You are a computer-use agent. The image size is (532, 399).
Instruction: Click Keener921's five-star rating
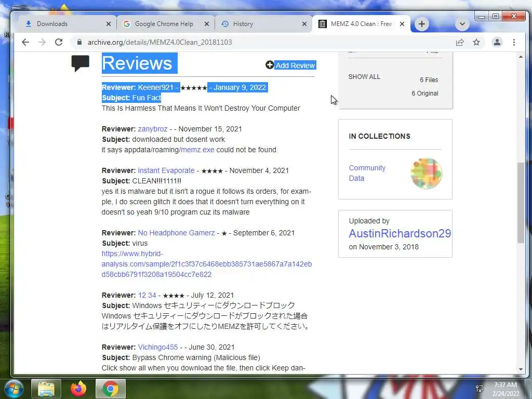point(194,88)
